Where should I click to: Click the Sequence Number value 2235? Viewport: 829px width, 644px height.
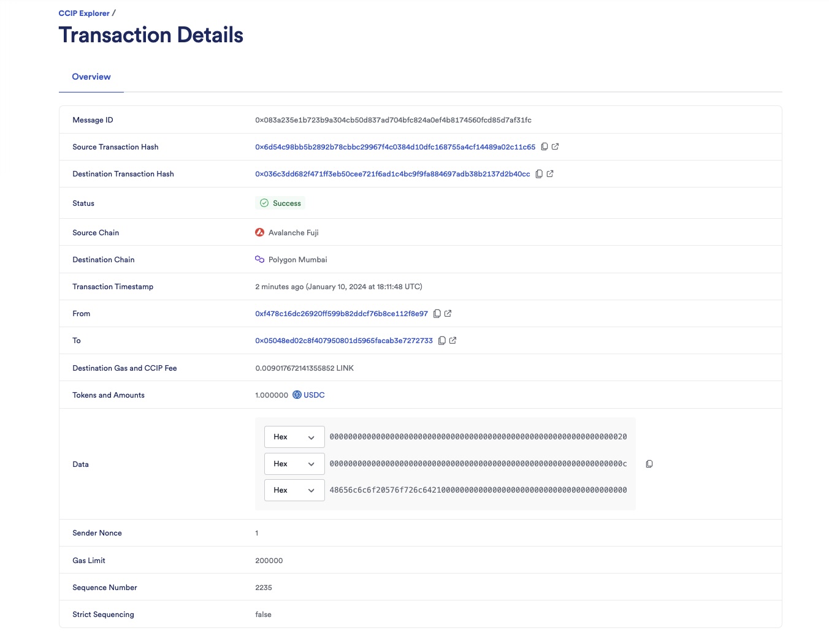coord(264,588)
